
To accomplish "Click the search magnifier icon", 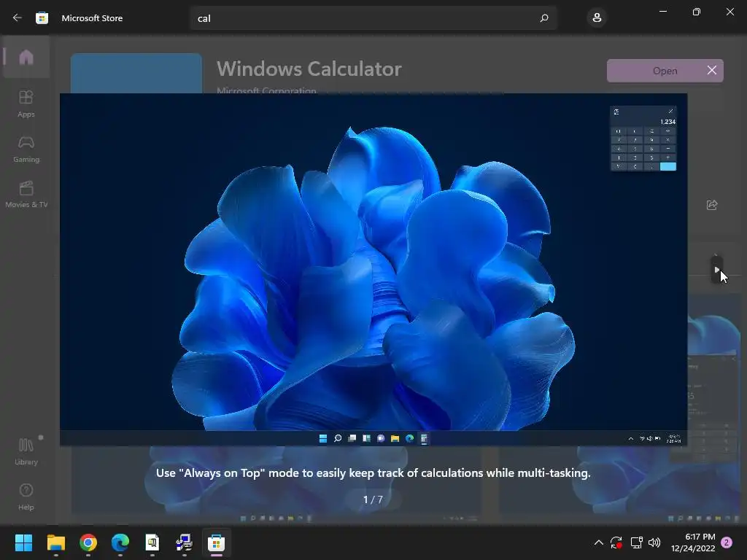I will click(x=544, y=18).
